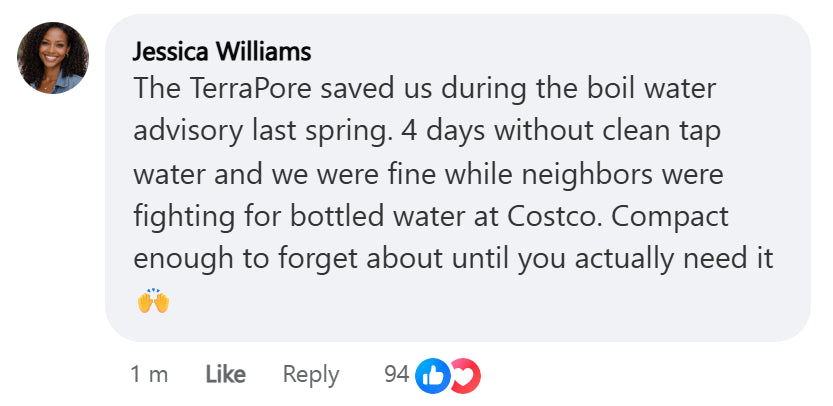Reply to Jessica Williams' comment
Viewport: 833px width, 406px height.
(311, 375)
